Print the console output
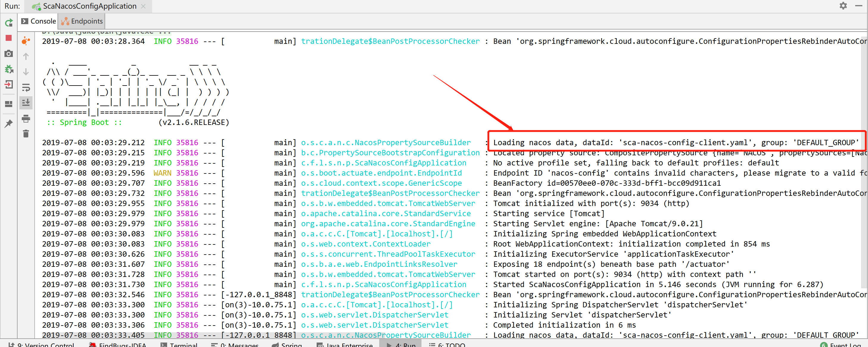Image resolution: width=868 pixels, height=347 pixels. coord(26,118)
